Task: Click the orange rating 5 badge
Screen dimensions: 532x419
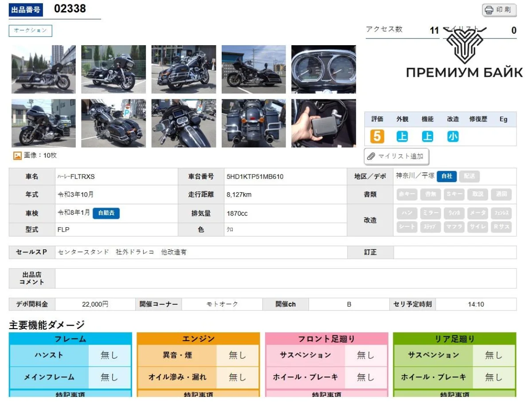Action: click(x=376, y=136)
